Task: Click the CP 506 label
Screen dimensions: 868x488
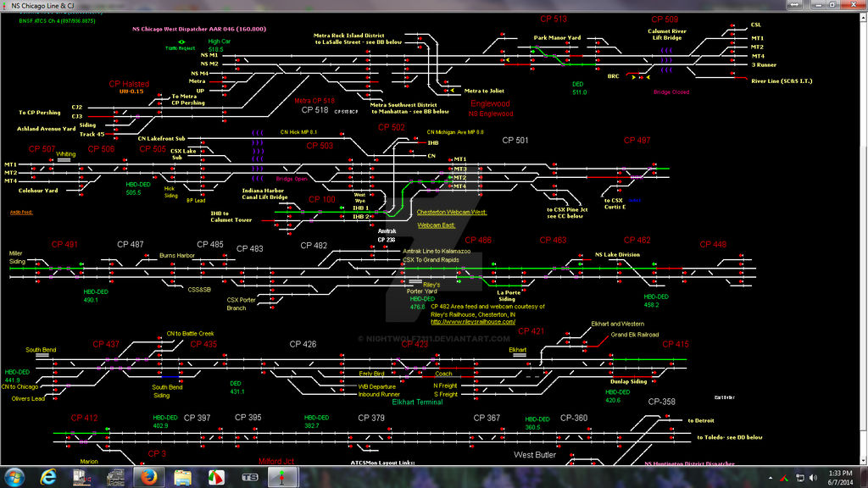Action: coord(101,149)
